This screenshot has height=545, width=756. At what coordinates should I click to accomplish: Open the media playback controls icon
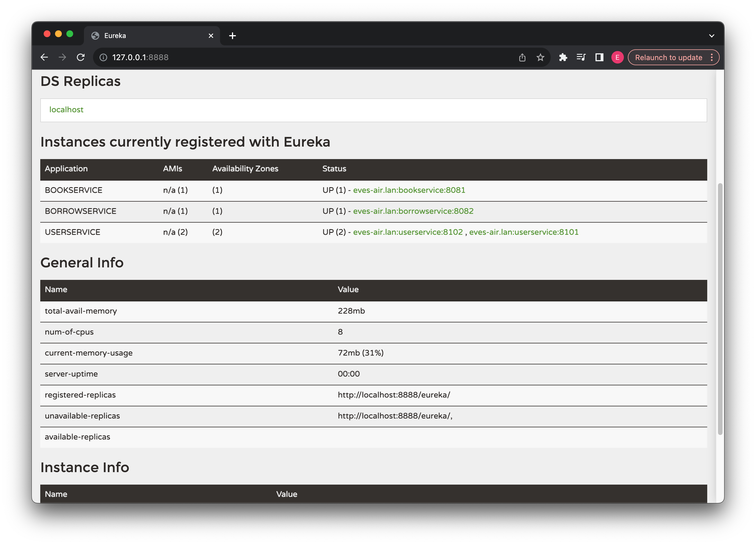coord(581,57)
